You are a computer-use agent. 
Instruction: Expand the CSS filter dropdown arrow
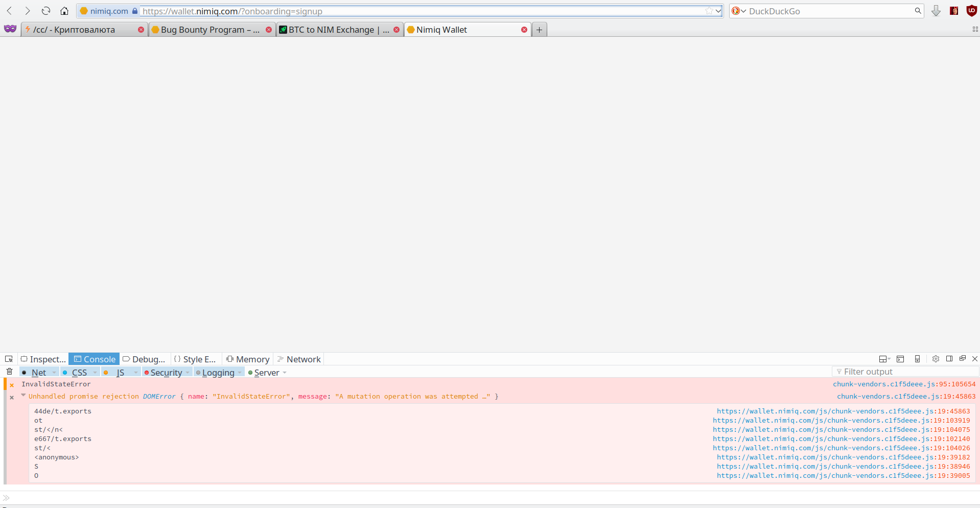click(x=95, y=373)
